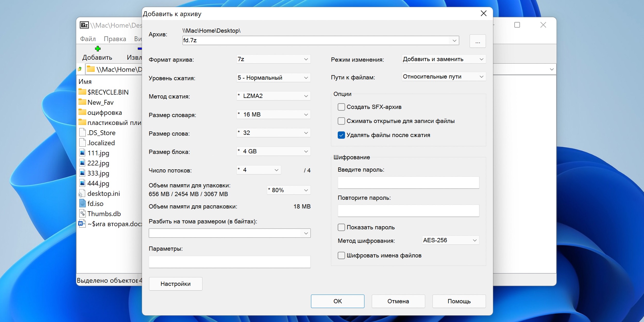This screenshot has width=644, height=322.
Task: Enable the Создать SFX-архив checkbox
Action: (341, 107)
